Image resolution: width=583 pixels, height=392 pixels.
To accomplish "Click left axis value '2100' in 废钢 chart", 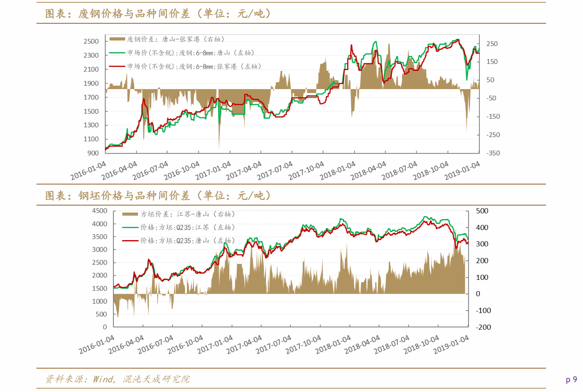I will [91, 69].
